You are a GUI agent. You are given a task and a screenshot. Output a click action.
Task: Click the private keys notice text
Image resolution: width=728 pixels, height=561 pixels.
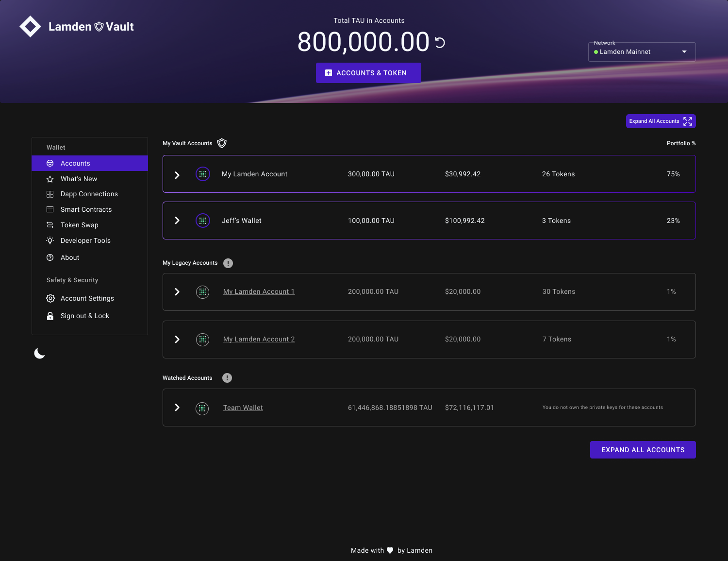point(603,408)
